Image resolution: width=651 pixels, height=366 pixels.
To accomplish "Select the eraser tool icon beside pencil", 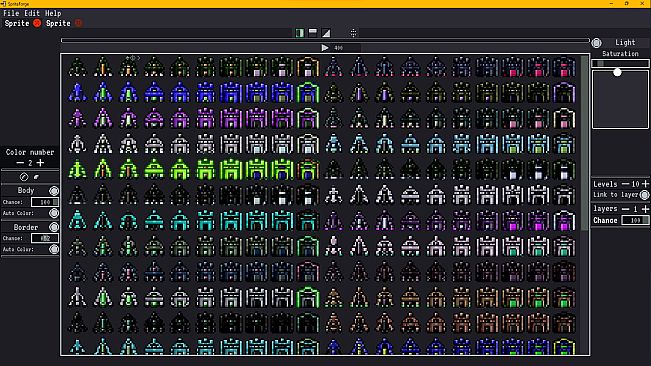I will tap(37, 177).
